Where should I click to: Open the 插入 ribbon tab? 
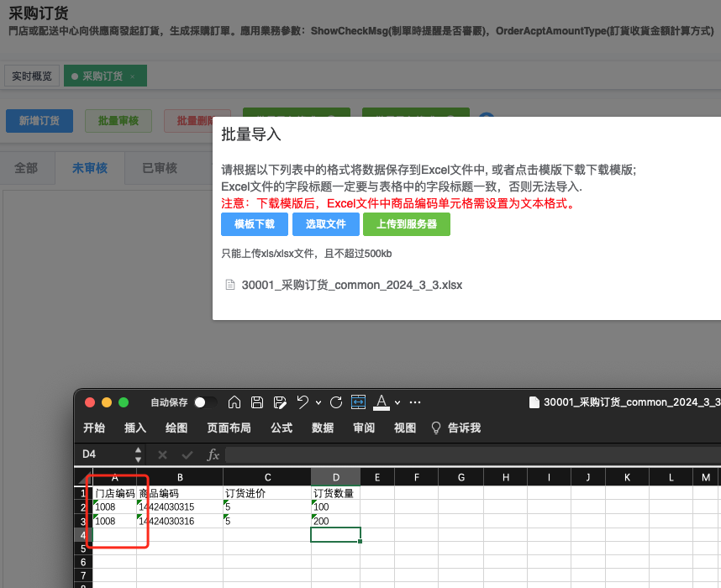click(x=135, y=428)
